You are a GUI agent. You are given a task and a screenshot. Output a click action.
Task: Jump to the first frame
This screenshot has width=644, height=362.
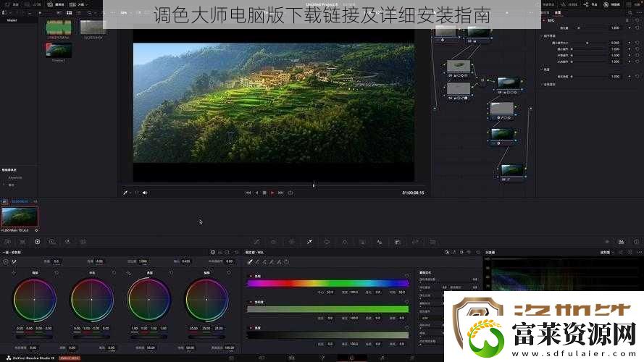(248, 193)
